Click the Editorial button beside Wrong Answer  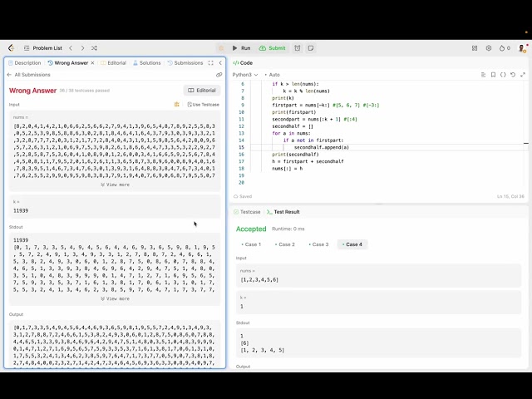pos(202,91)
